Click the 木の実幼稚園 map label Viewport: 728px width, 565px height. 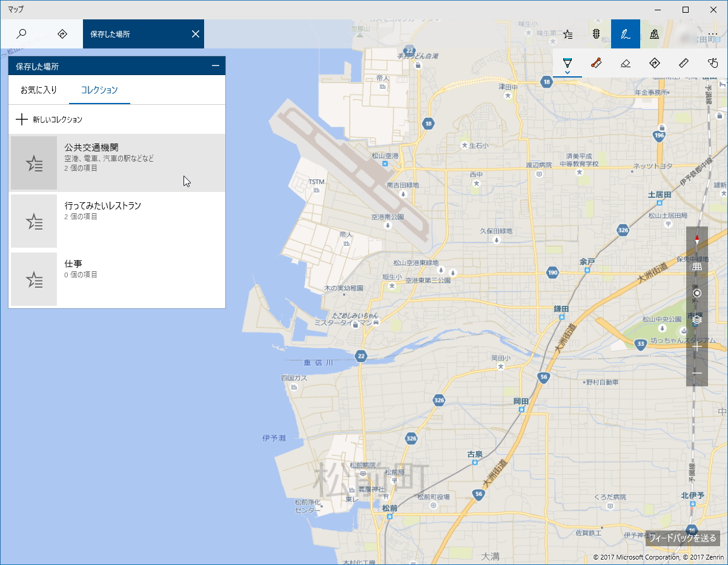tap(343, 288)
